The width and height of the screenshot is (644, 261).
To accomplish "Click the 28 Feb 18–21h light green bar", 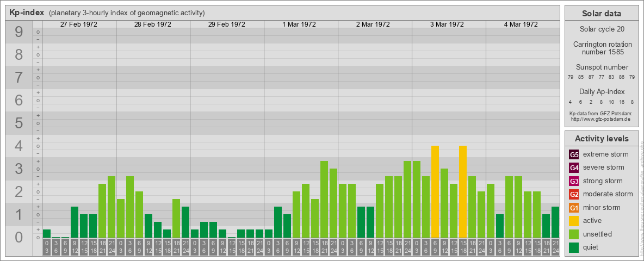I will pos(176,219).
